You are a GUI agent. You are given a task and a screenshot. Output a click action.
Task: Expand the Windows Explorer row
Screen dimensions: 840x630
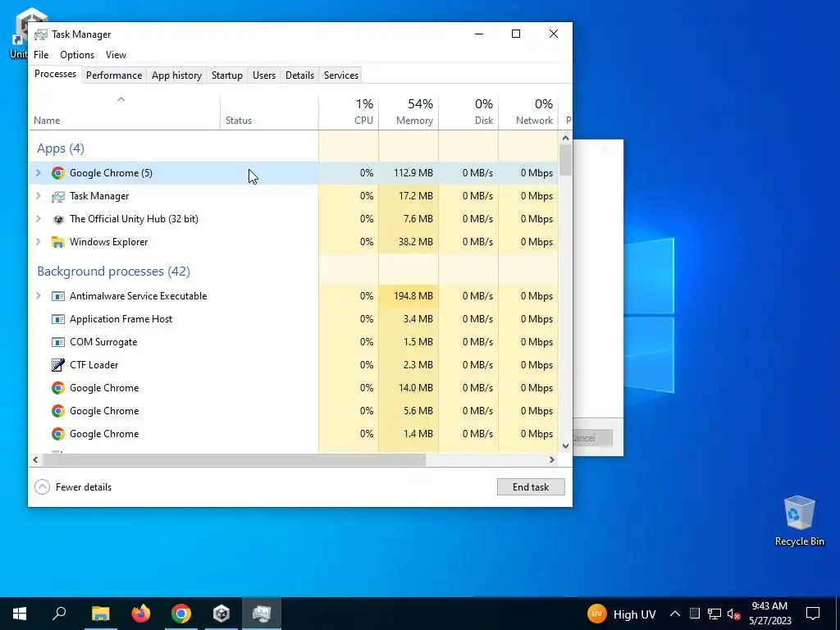coord(38,242)
